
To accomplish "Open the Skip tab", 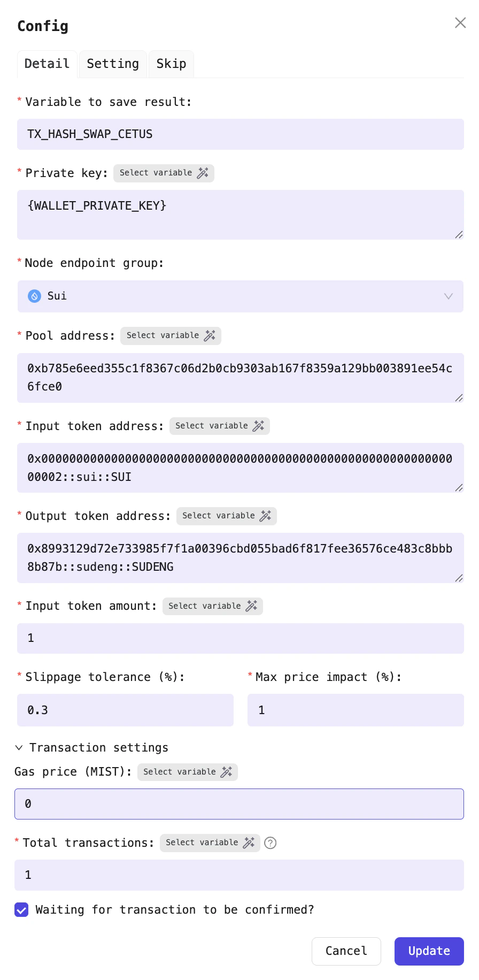I will tap(171, 64).
